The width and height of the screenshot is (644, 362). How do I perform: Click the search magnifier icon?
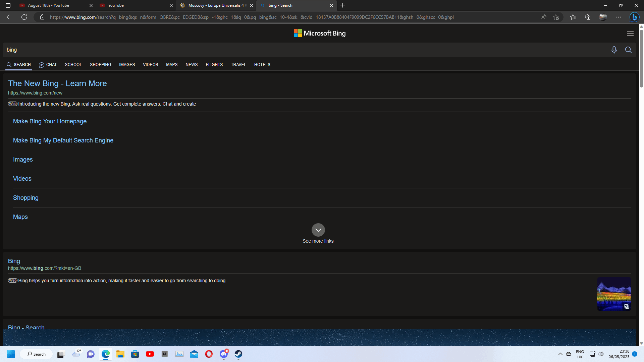[x=629, y=50]
